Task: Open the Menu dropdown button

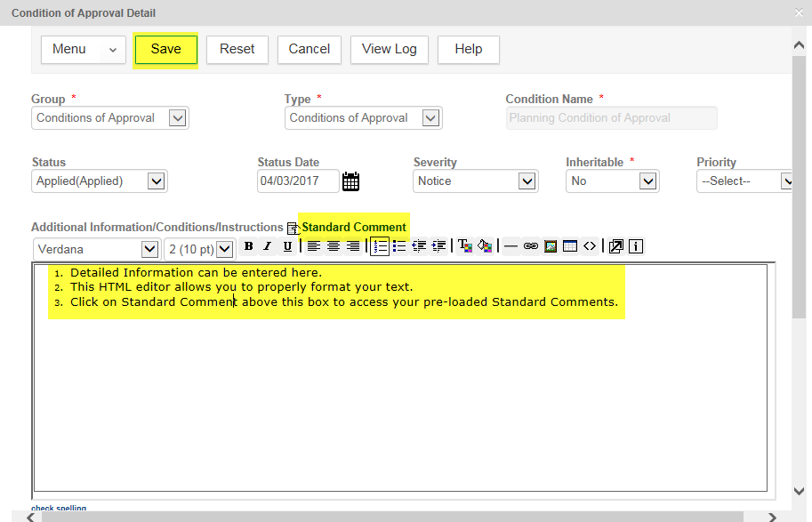Action: point(83,50)
